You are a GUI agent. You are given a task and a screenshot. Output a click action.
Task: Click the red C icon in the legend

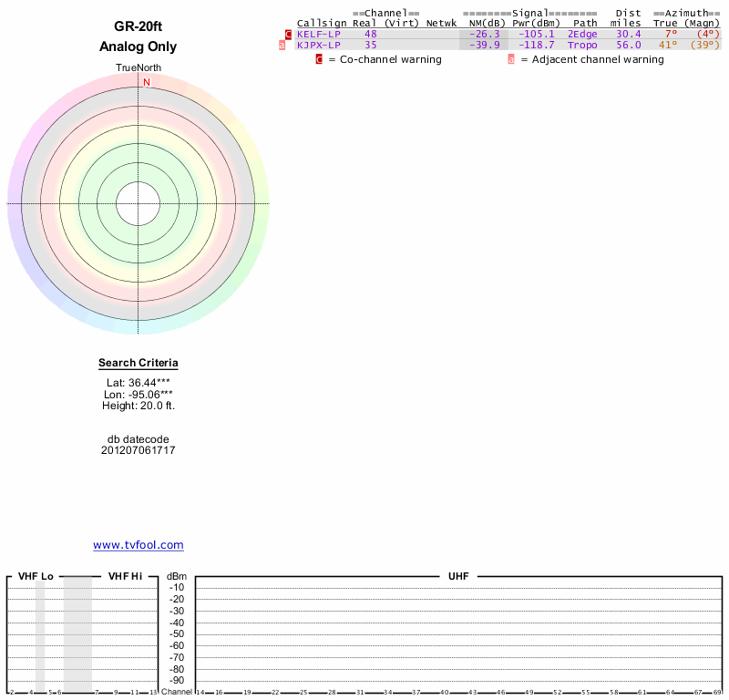point(319,59)
